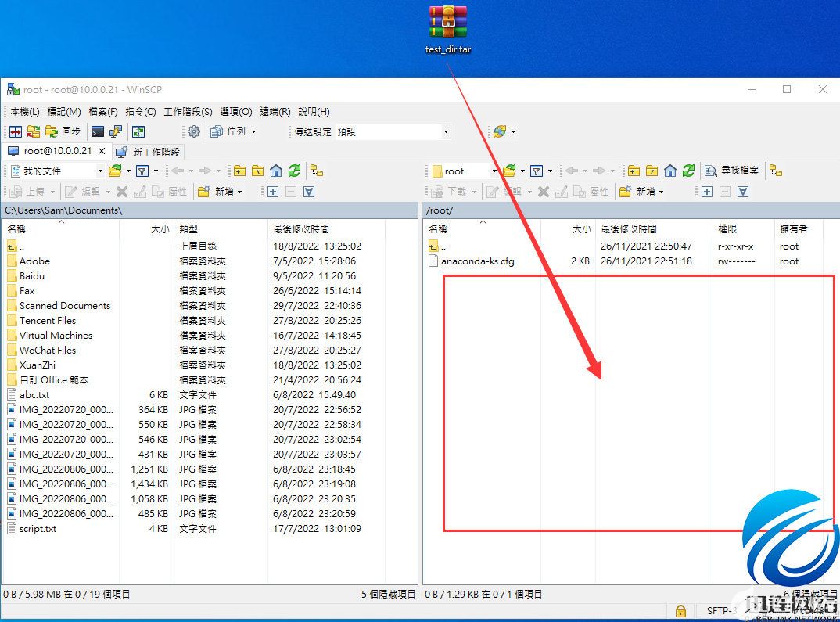Go to remote home directory icon
840x622 pixels.
click(670, 171)
